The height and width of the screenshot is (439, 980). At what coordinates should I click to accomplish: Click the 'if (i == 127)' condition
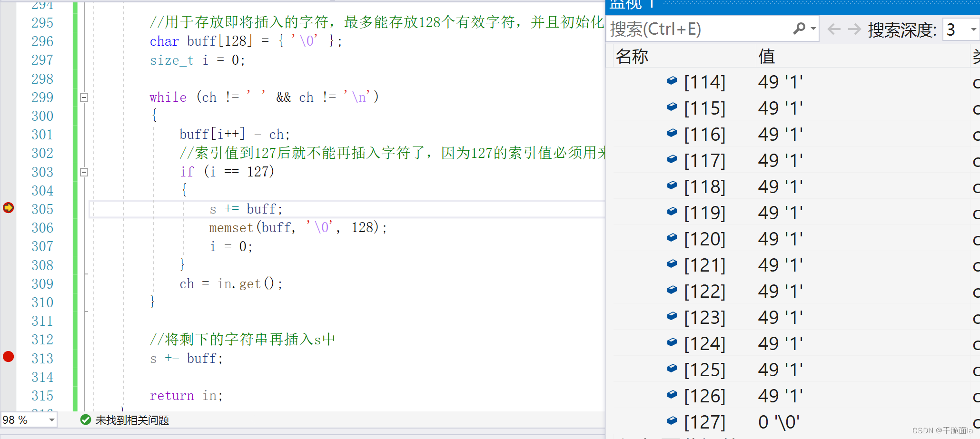tap(227, 172)
